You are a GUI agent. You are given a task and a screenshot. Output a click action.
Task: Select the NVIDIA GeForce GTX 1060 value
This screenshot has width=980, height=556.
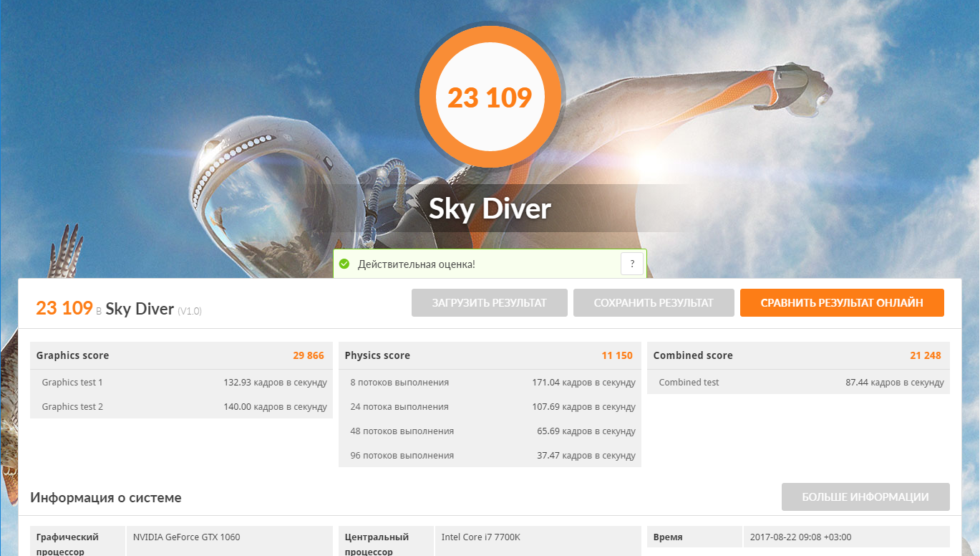click(187, 537)
